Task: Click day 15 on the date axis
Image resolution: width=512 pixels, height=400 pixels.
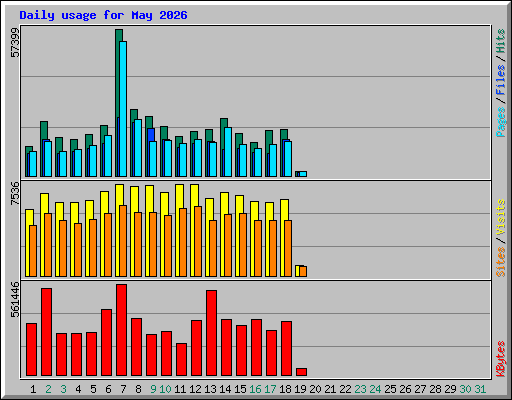Action: (240, 389)
